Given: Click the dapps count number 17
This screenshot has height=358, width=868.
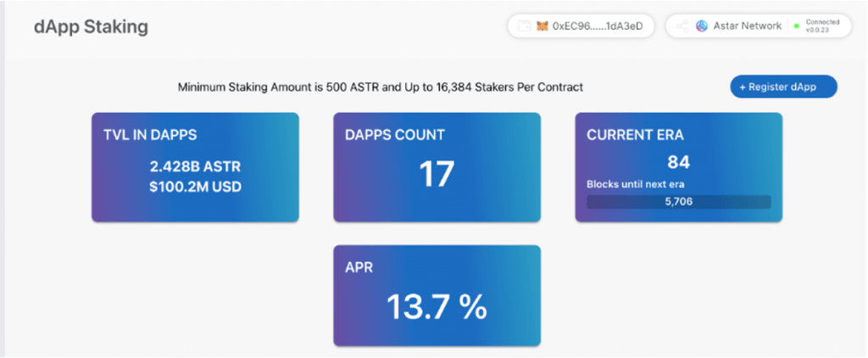Looking at the screenshot, I should 437,174.
